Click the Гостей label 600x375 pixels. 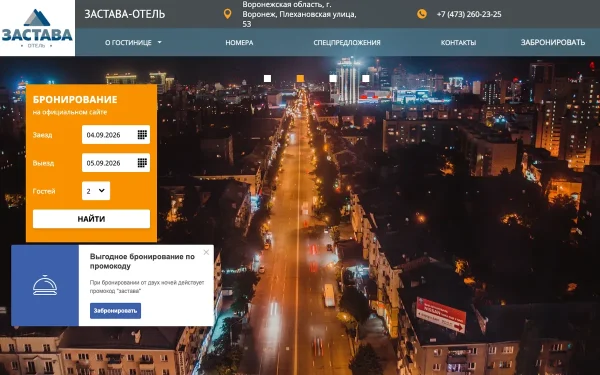tap(44, 191)
